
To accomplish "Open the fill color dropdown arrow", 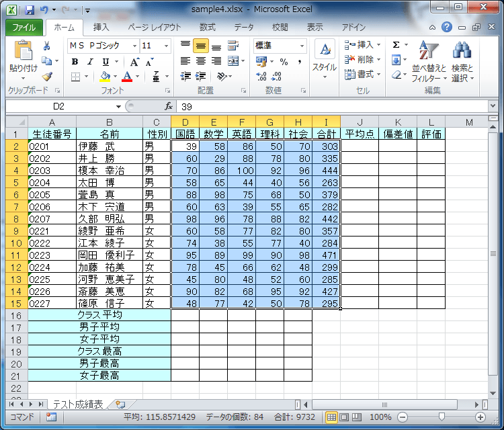I will click(x=115, y=77).
